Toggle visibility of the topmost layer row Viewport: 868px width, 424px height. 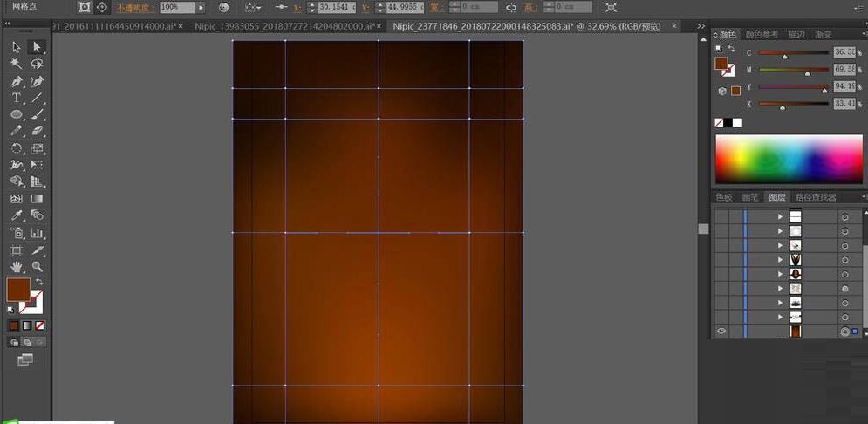coord(721,216)
